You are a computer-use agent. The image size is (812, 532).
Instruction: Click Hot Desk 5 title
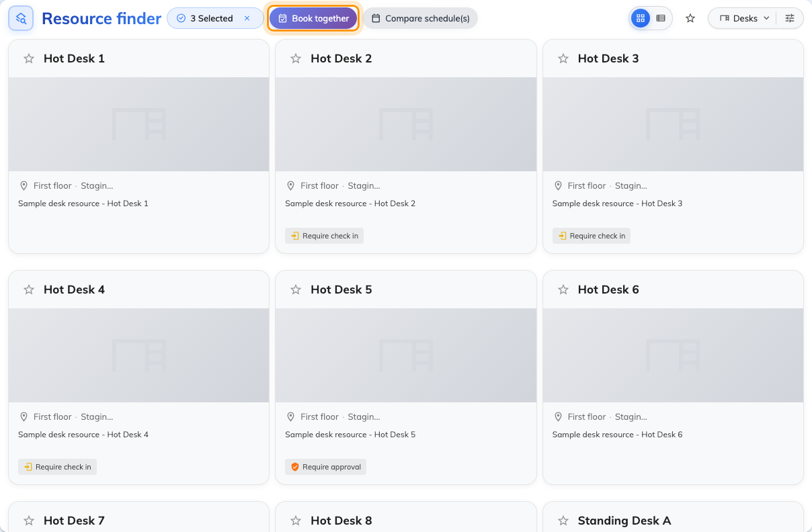[341, 290]
